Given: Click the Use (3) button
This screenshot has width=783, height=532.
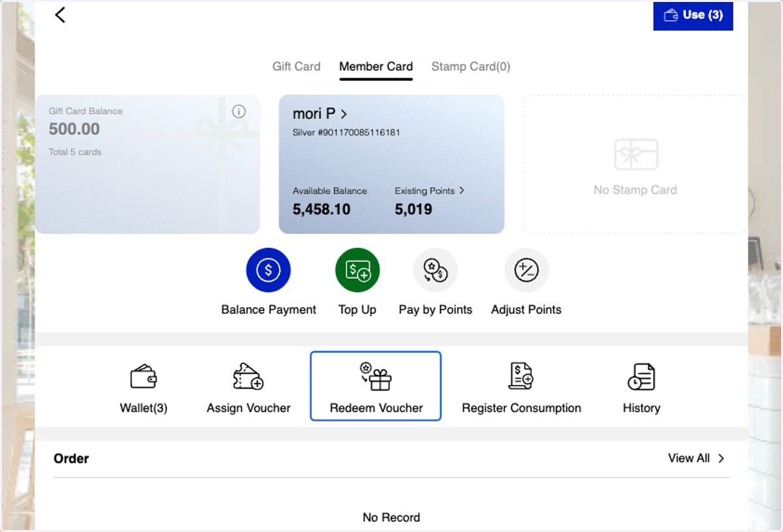Looking at the screenshot, I should tap(693, 15).
